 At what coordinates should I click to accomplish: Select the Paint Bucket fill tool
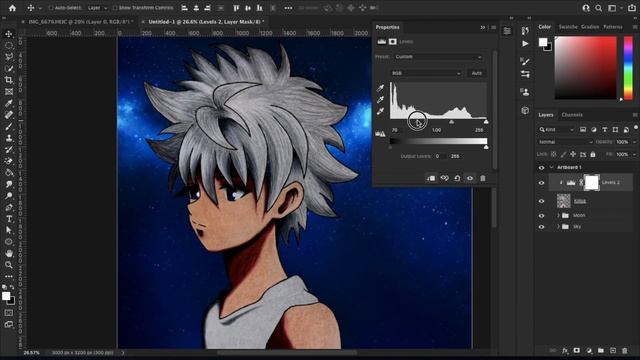9,173
